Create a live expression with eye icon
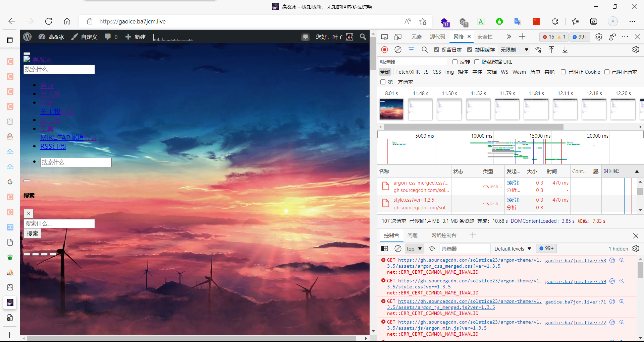The height and width of the screenshot is (342, 644). tap(432, 249)
